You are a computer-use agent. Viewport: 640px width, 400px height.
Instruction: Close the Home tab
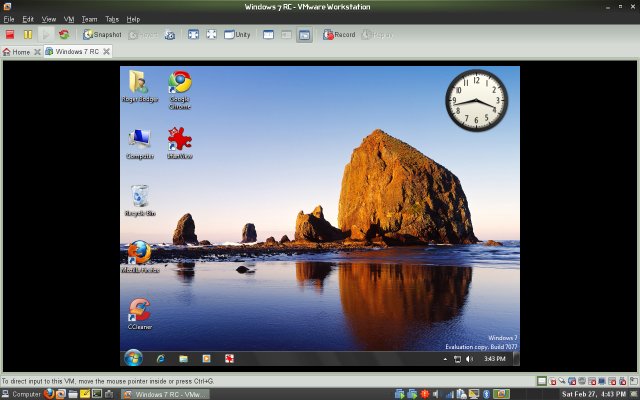tap(37, 52)
